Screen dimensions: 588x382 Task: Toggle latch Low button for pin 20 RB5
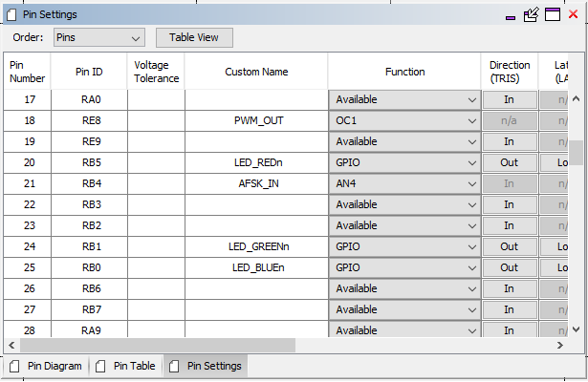[x=555, y=162]
